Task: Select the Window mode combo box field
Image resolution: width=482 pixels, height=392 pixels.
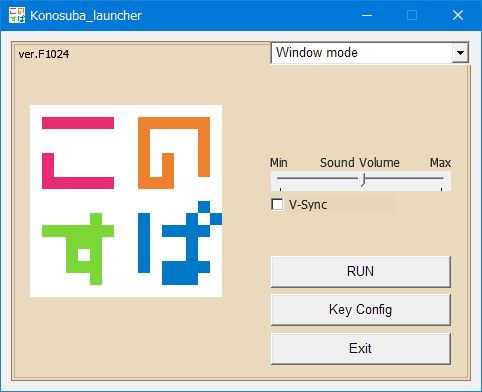Action: pos(370,53)
